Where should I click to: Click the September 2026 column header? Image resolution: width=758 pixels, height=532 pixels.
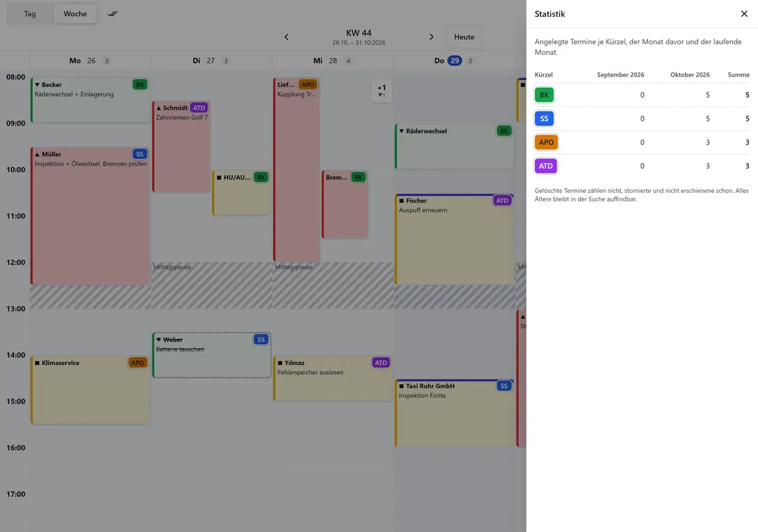click(620, 75)
